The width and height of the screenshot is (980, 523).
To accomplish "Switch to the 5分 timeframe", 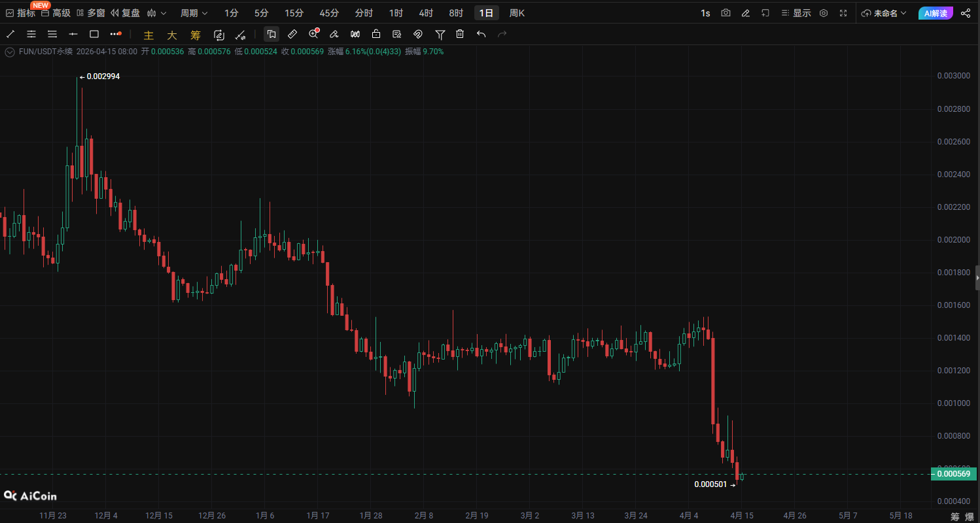I will click(x=262, y=13).
